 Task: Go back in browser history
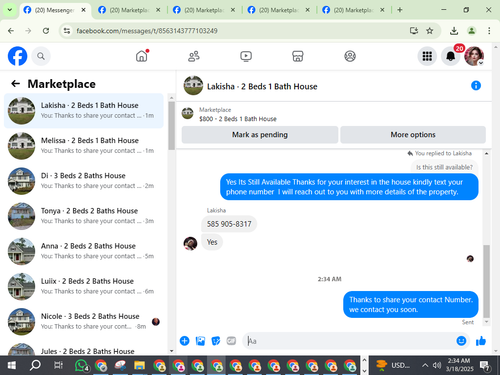[11, 31]
